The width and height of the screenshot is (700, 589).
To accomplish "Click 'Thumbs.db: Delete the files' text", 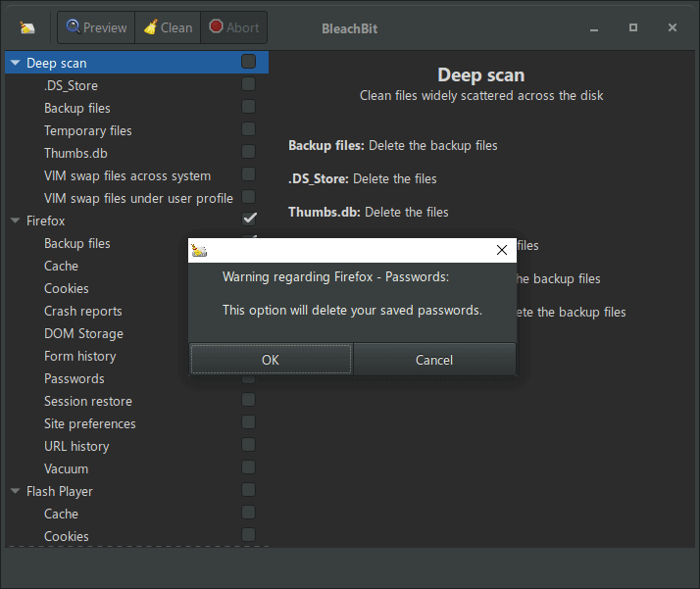I will click(x=369, y=212).
